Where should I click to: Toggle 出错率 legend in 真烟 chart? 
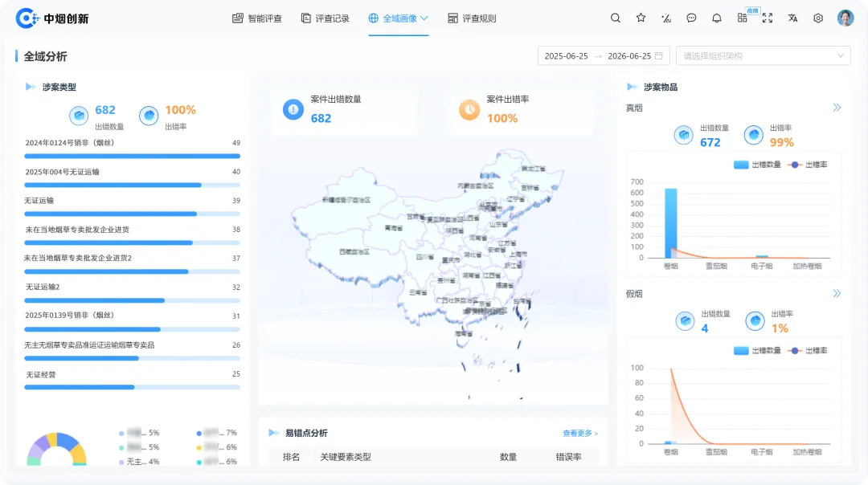point(807,165)
